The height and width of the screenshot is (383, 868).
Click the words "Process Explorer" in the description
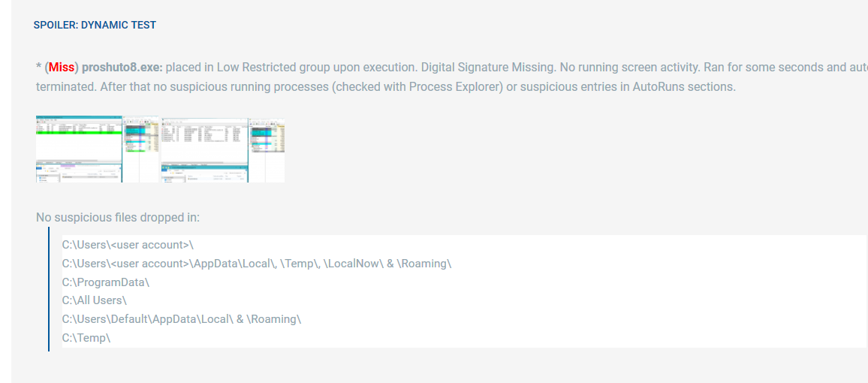click(x=456, y=86)
